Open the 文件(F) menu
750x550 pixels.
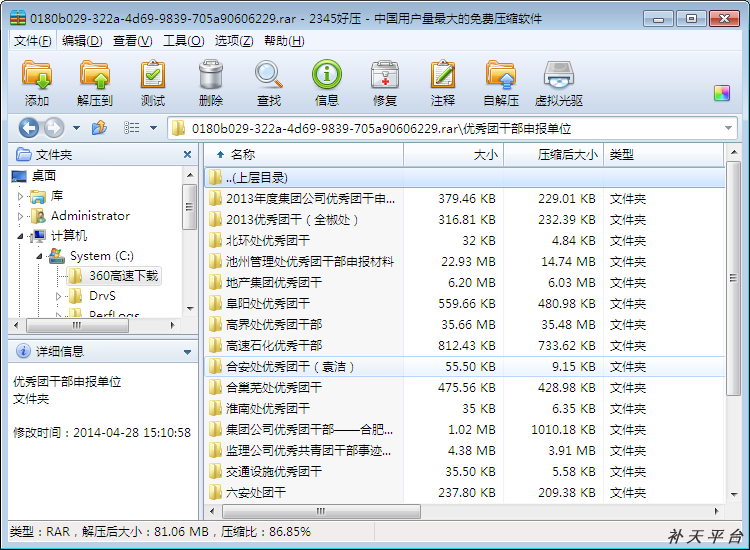33,41
